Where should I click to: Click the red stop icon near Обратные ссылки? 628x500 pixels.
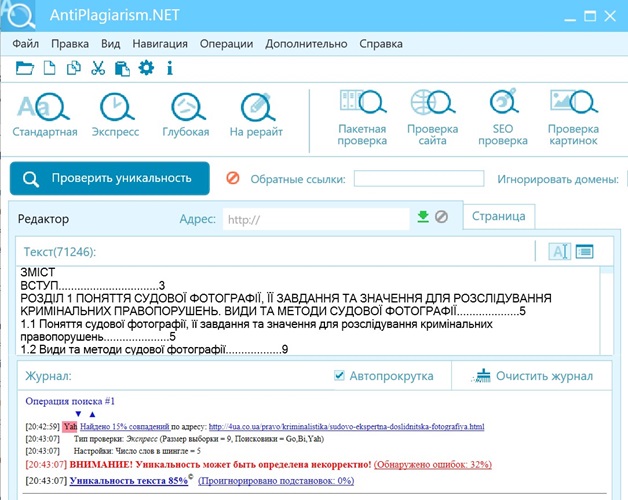pyautogui.click(x=233, y=178)
